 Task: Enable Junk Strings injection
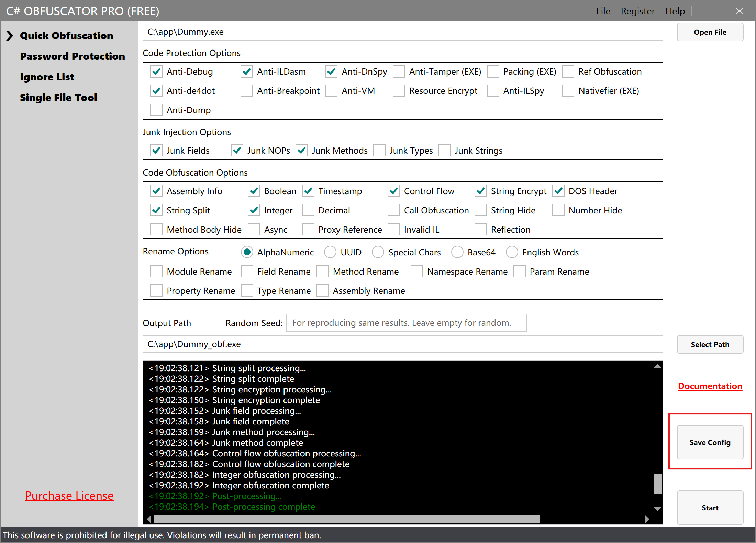445,150
